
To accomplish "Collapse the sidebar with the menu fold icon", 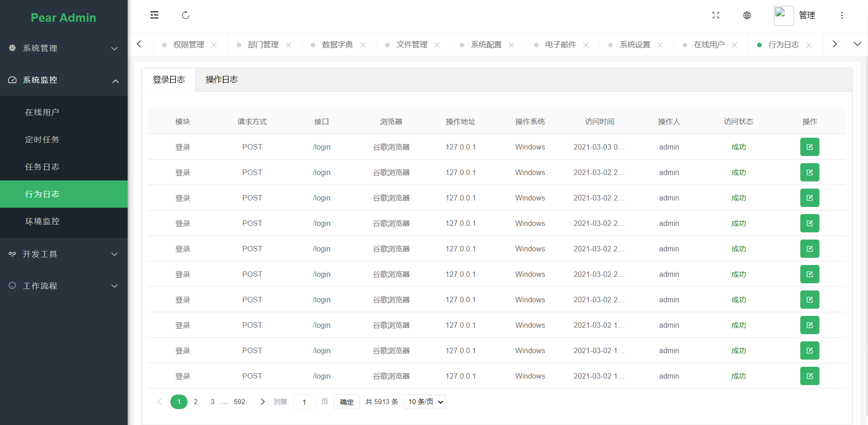I will [x=154, y=15].
